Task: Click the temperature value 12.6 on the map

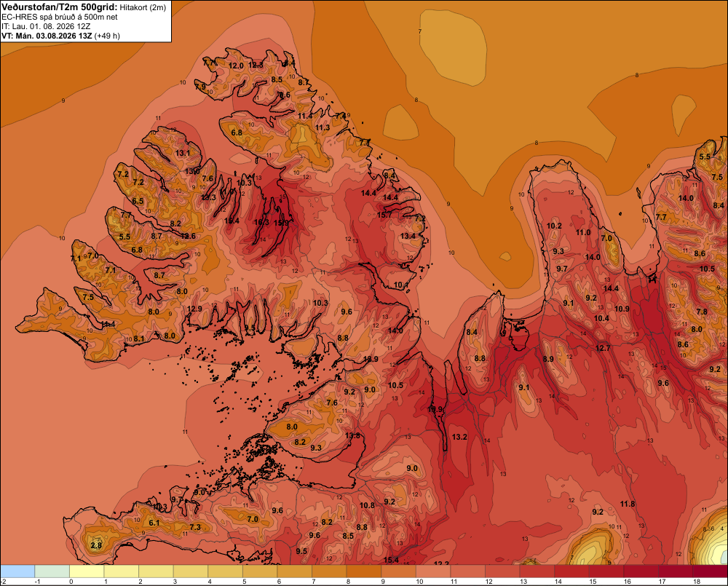Action: pos(188,236)
